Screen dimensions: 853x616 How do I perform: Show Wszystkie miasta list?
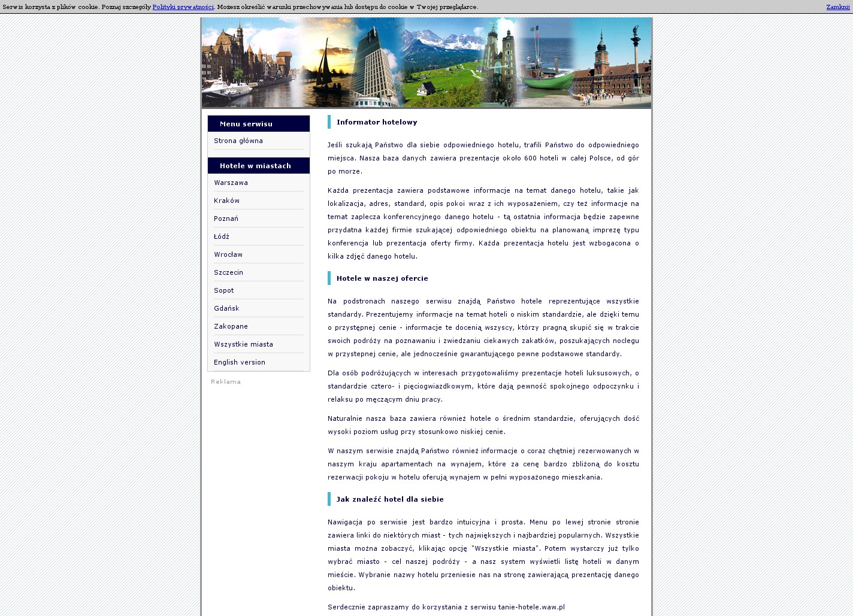click(243, 345)
